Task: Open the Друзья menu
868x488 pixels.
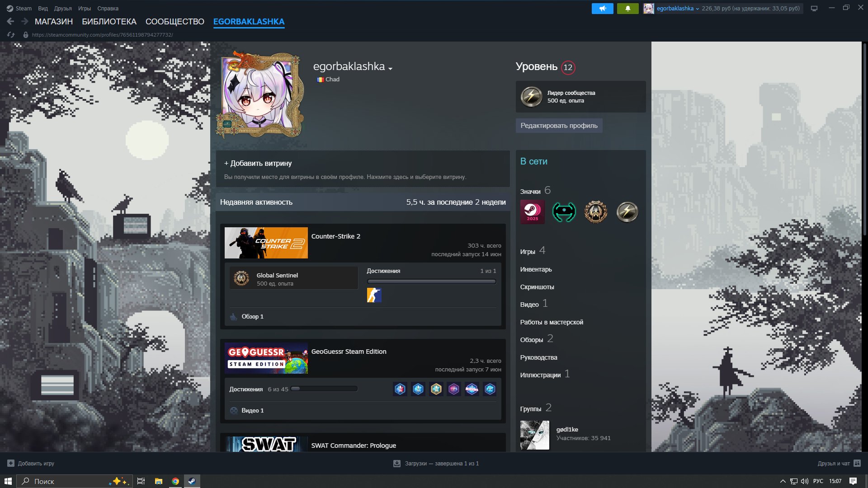Action: 63,8
